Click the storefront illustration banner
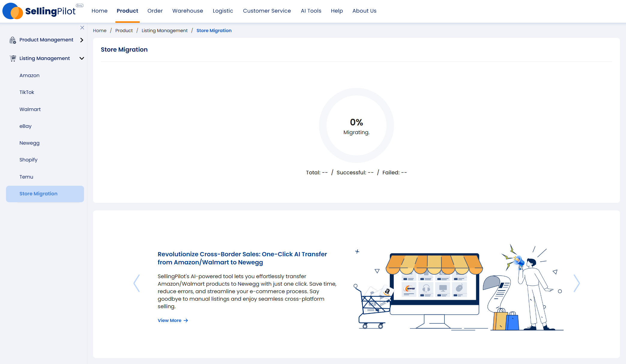This screenshot has height=364, width=626. click(x=459, y=287)
